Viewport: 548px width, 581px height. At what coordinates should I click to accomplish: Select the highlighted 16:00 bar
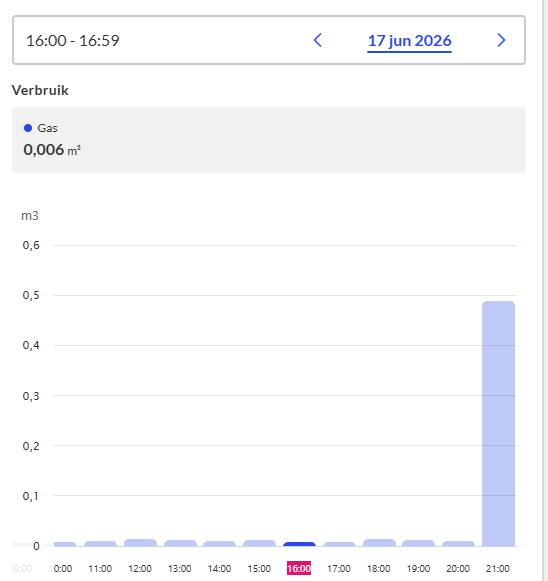299,544
